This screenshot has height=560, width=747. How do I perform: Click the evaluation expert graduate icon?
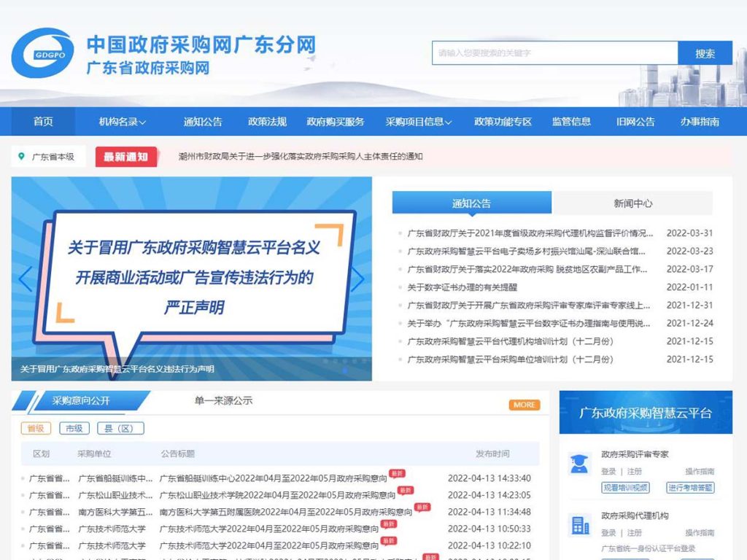[x=579, y=464]
